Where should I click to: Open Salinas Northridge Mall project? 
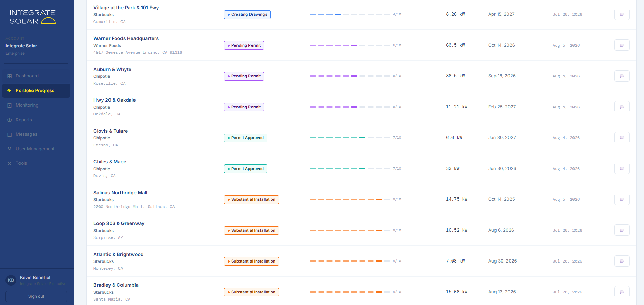pos(120,193)
